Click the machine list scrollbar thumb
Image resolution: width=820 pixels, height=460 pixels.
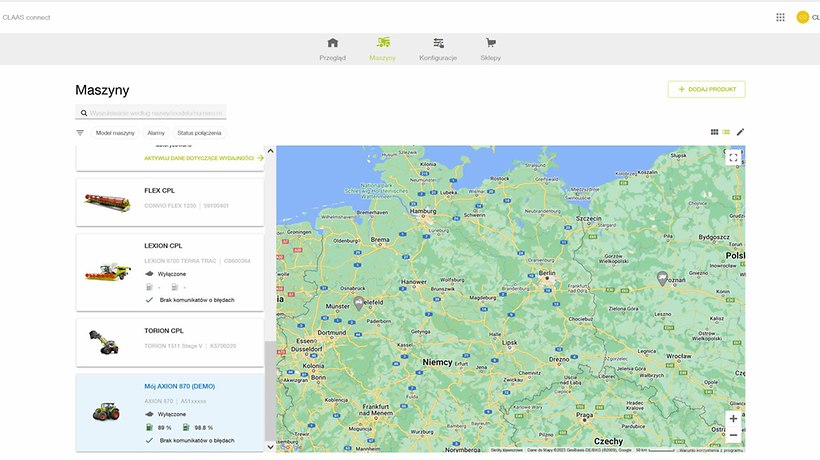270,391
